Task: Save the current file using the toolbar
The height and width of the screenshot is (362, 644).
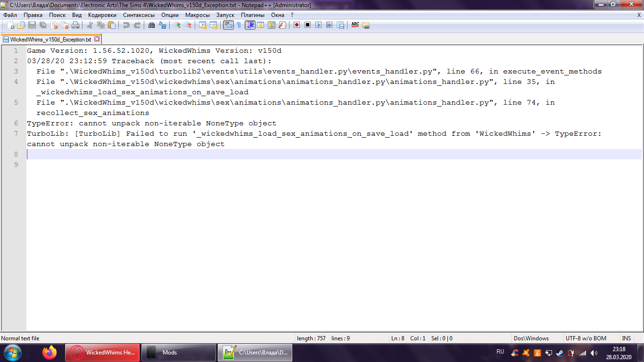Action: coord(32,25)
